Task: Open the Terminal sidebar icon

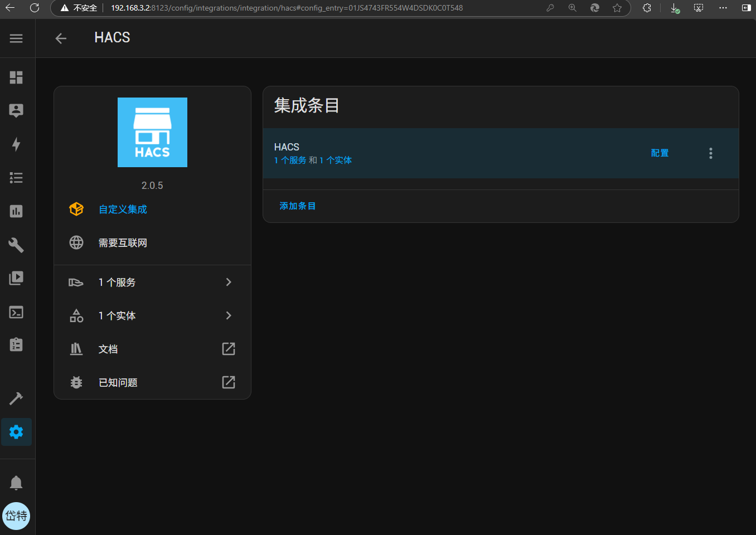Action: tap(16, 312)
